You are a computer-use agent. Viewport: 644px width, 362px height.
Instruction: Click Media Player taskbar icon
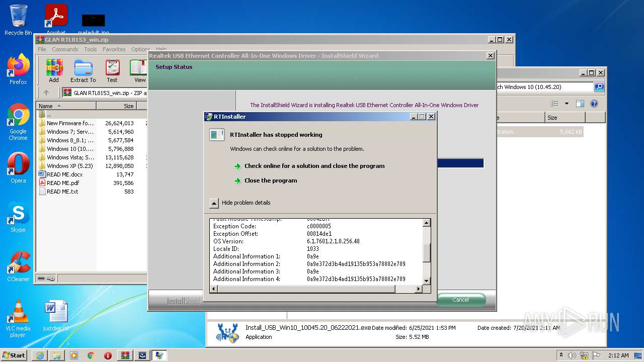pyautogui.click(x=74, y=355)
